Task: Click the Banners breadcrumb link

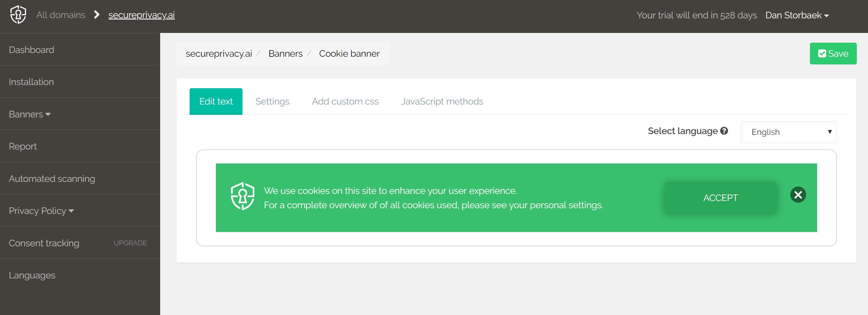Action: pos(286,53)
